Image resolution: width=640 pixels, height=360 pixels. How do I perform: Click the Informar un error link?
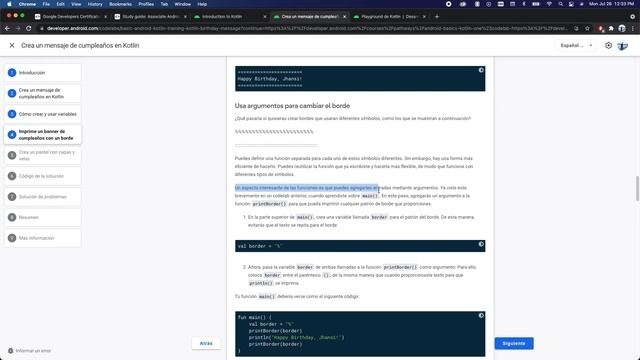click(33, 351)
